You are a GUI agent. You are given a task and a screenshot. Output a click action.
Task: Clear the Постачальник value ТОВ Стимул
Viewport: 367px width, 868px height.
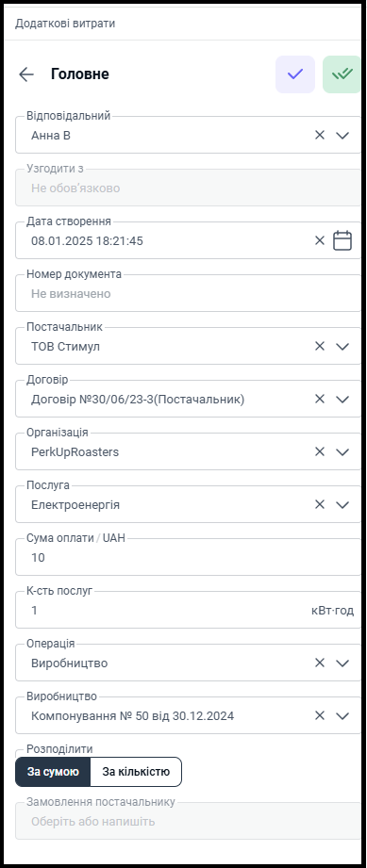click(x=319, y=347)
